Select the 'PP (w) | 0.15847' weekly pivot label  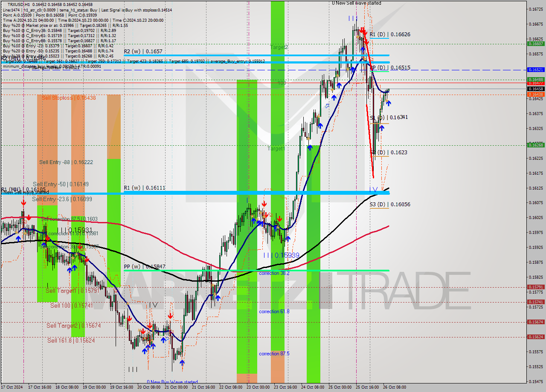point(144,267)
